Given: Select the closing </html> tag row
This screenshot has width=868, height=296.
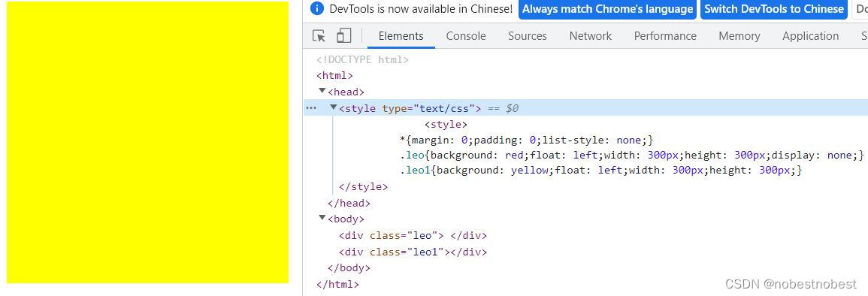Looking at the screenshot, I should coord(337,285).
